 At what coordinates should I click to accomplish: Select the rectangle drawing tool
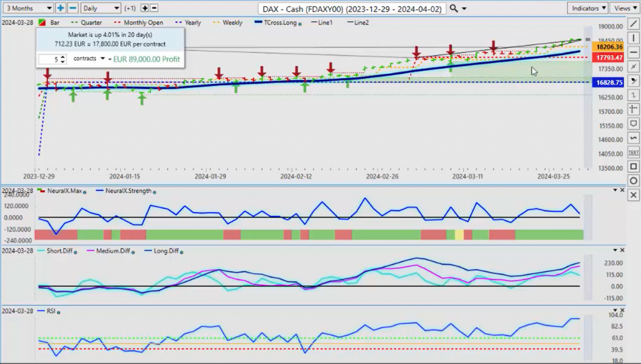point(633,167)
